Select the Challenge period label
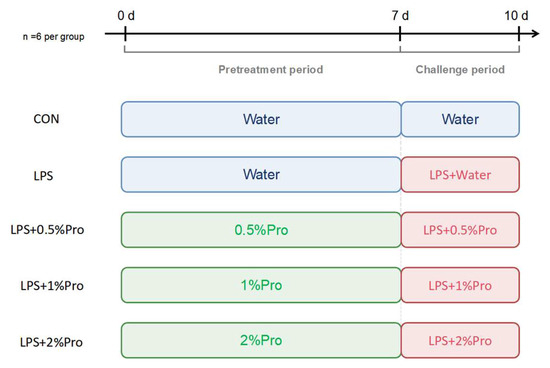The image size is (550, 368). tap(460, 69)
